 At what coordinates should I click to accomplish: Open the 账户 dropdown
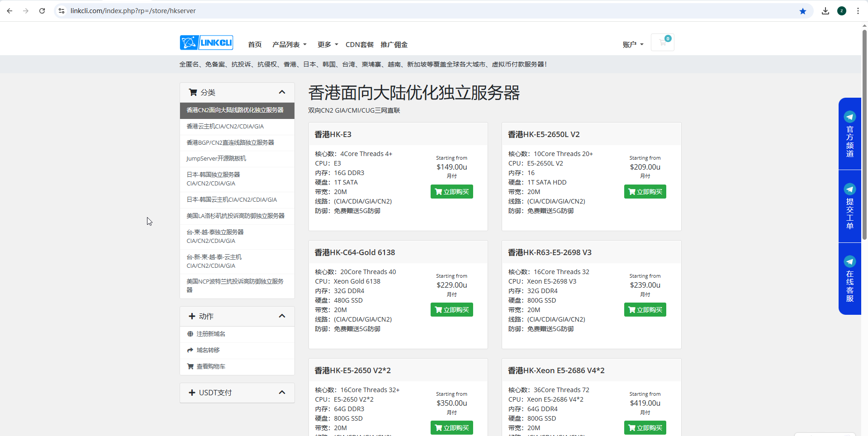pos(633,44)
